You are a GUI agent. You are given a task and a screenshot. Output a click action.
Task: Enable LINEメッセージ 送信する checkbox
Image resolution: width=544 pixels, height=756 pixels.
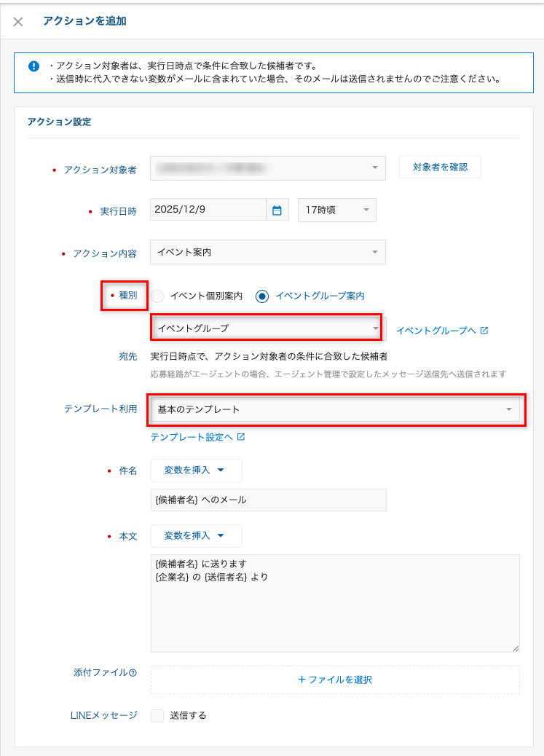[157, 715]
